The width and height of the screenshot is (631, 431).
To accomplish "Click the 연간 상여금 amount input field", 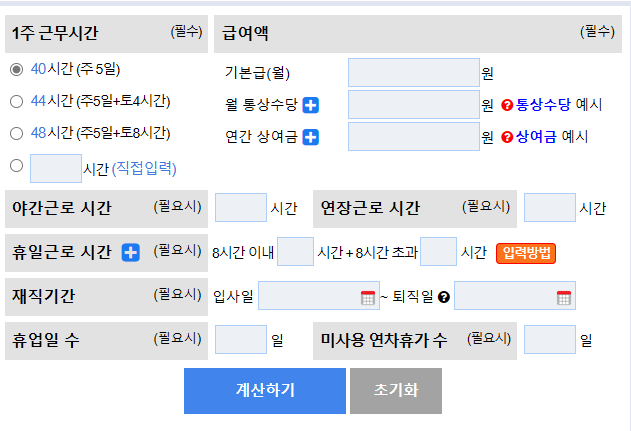I will coord(414,137).
